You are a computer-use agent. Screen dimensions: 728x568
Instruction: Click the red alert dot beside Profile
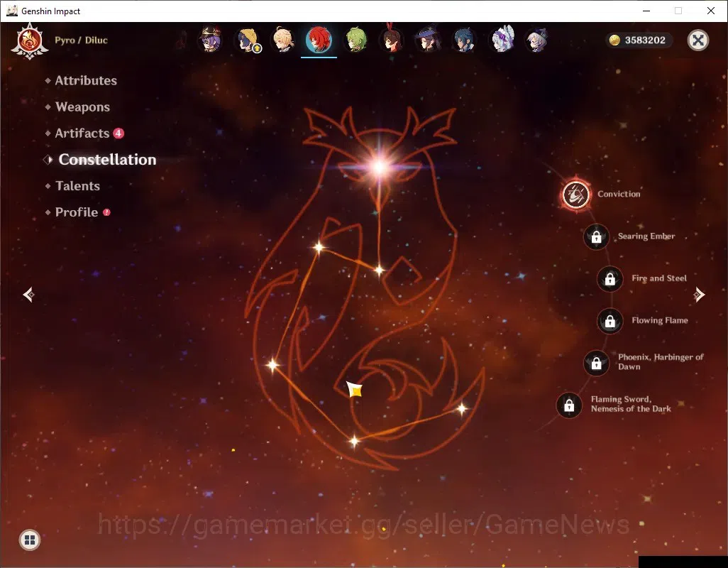point(106,212)
